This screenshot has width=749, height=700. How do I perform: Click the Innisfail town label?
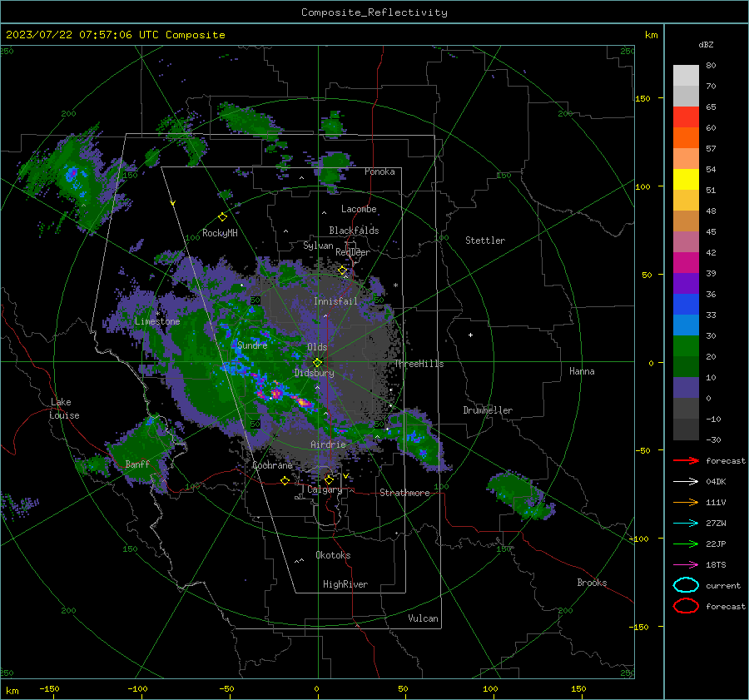coord(335,301)
